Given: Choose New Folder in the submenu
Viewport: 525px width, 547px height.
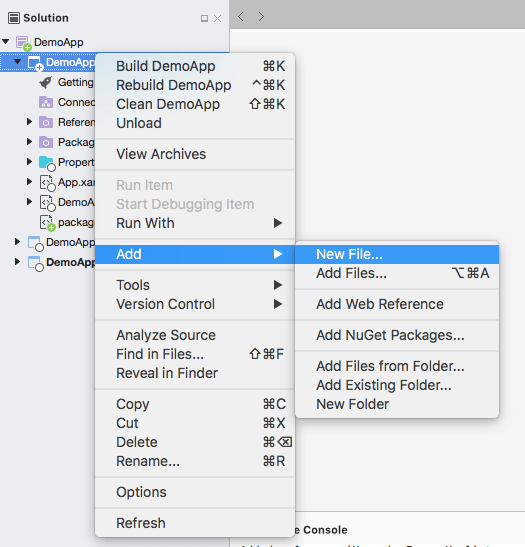Looking at the screenshot, I should [x=397, y=404].
